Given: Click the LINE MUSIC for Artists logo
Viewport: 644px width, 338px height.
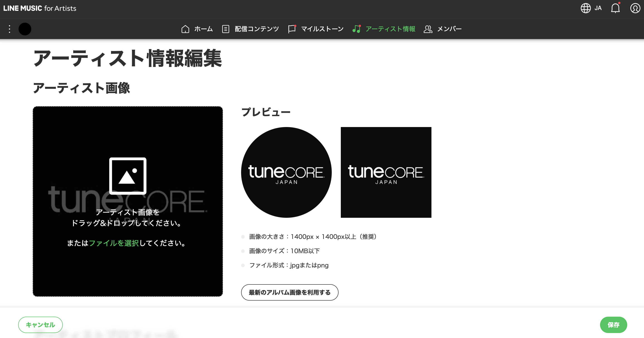Looking at the screenshot, I should click(40, 8).
